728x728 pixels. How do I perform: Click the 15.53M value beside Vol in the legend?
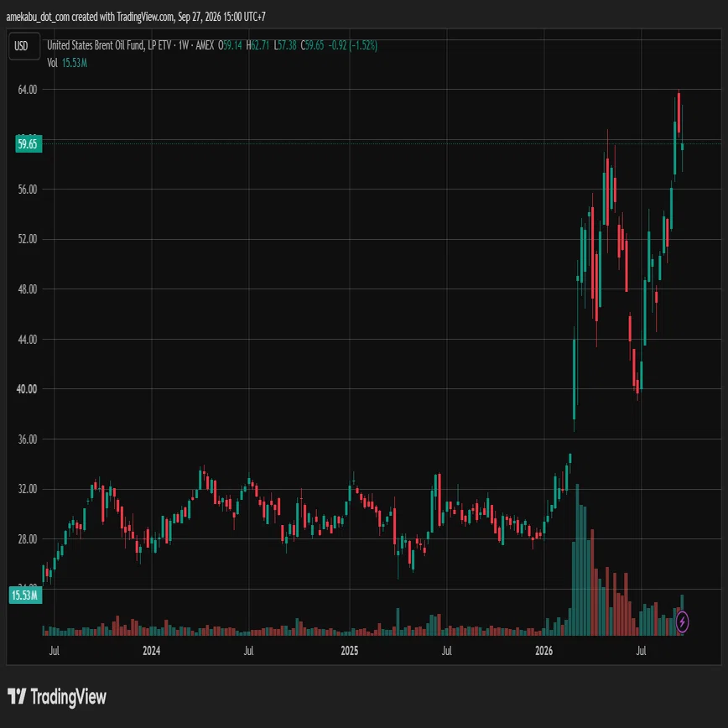point(75,63)
